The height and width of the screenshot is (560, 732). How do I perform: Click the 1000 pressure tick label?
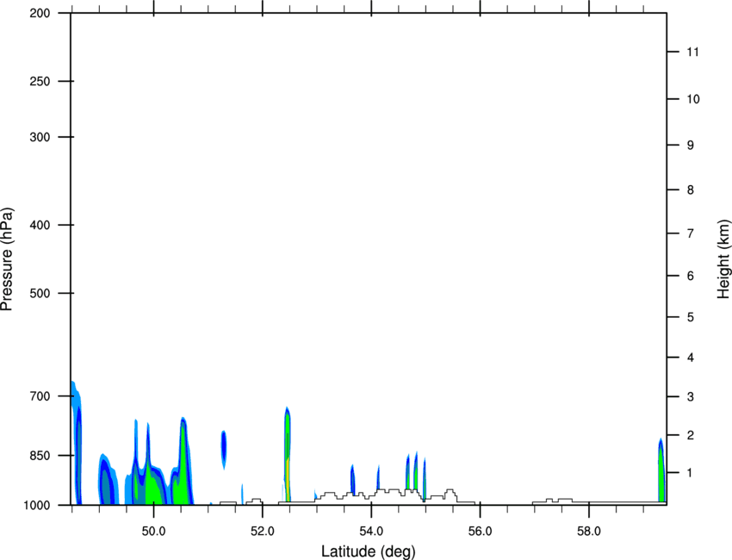[x=36, y=506]
